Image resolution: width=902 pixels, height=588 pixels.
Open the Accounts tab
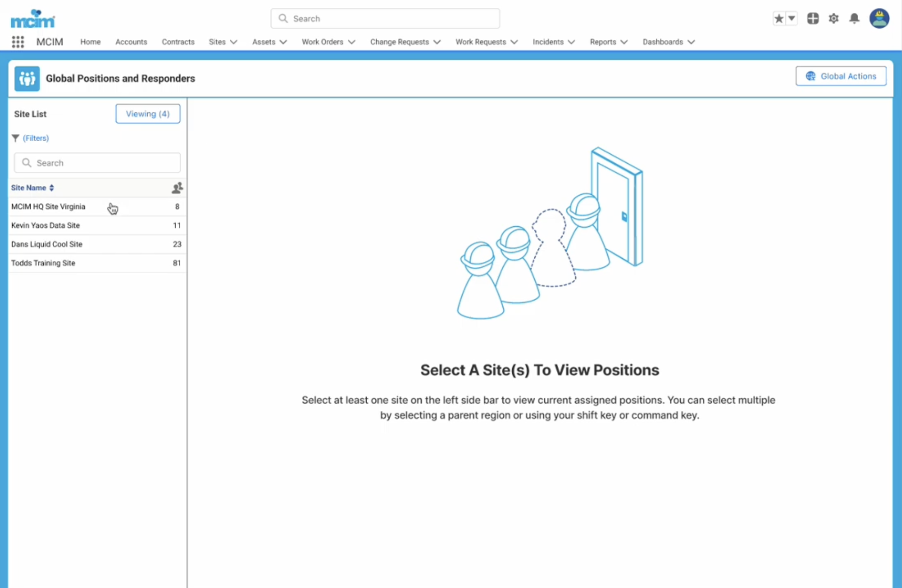tap(131, 42)
